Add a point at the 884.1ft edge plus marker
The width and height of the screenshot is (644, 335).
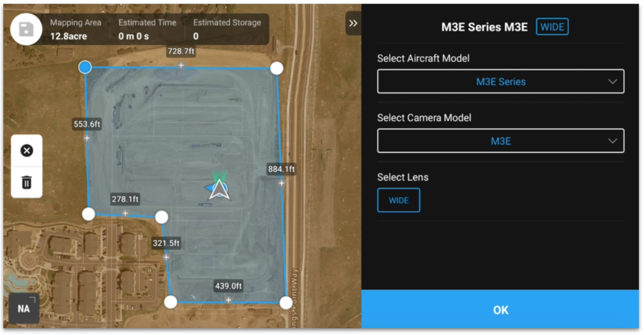tap(282, 183)
